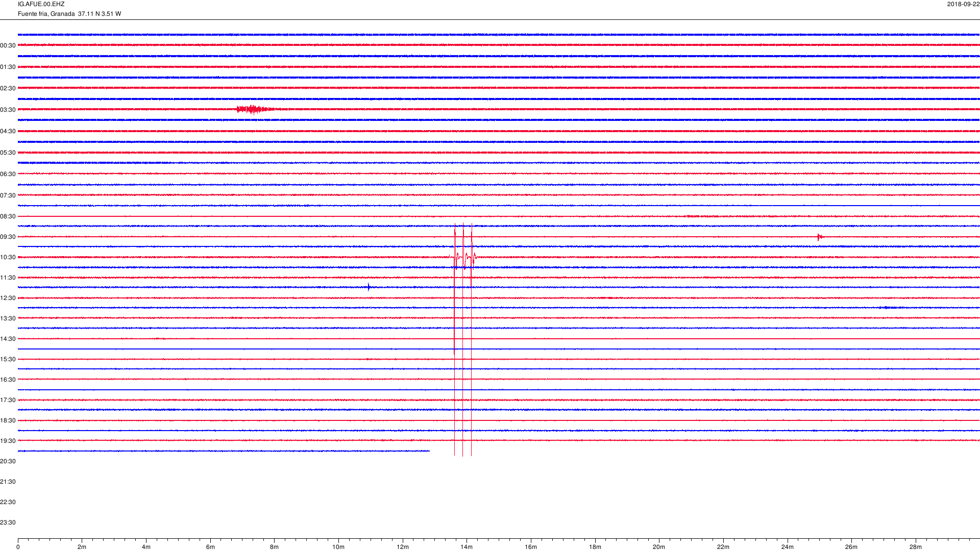Select the 03:30 time label

8,110
